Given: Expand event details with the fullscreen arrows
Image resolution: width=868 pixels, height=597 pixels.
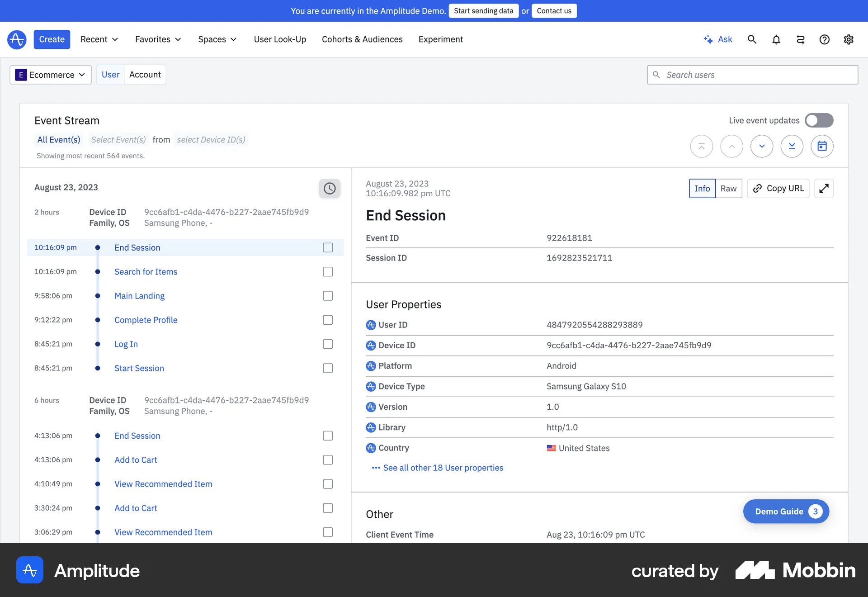Looking at the screenshot, I should click(824, 188).
